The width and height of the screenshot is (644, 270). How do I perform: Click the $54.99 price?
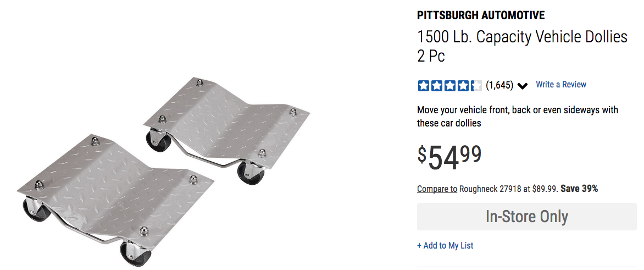449,157
